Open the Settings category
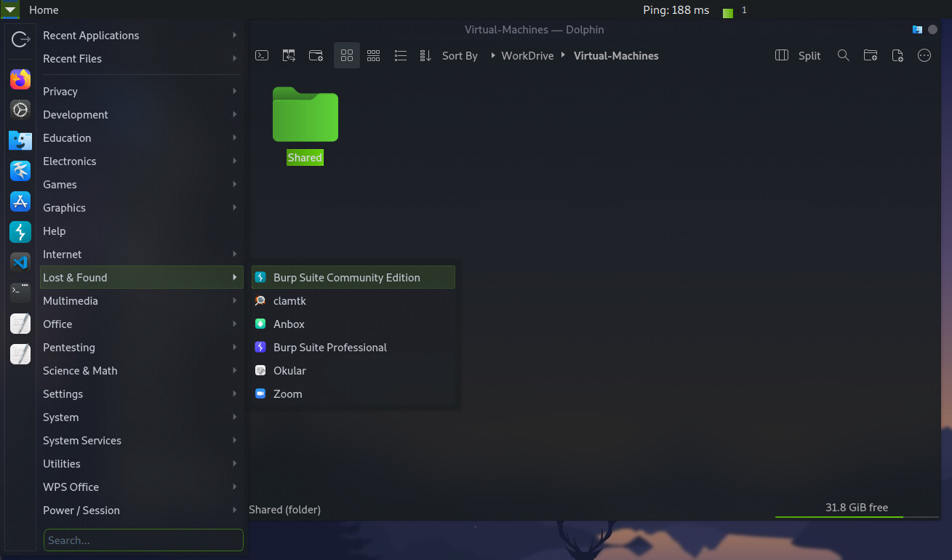The width and height of the screenshot is (952, 560). tap(141, 393)
